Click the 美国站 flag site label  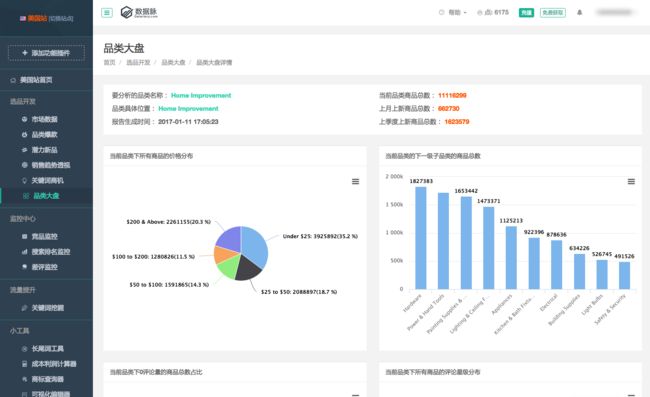(x=33, y=18)
